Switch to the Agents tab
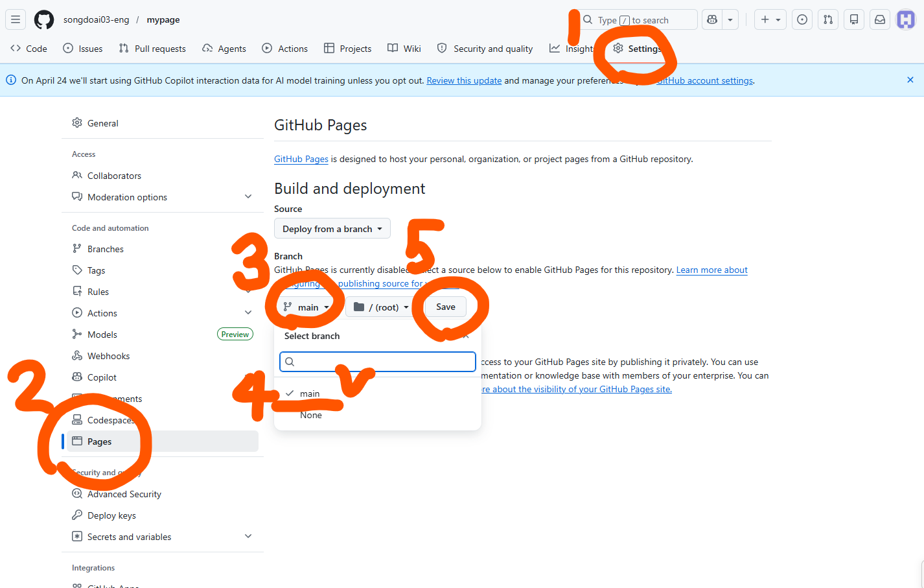Screen dimensions: 924x588 224,49
